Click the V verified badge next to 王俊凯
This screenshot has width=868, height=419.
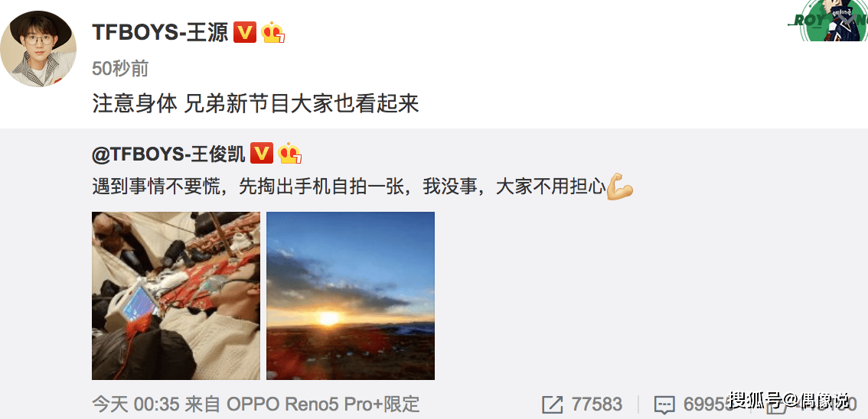pos(262,153)
